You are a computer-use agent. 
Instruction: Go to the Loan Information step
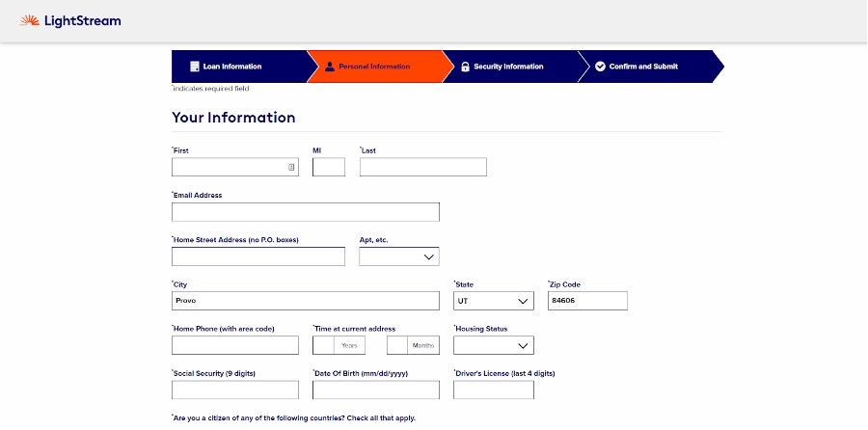[238, 67]
